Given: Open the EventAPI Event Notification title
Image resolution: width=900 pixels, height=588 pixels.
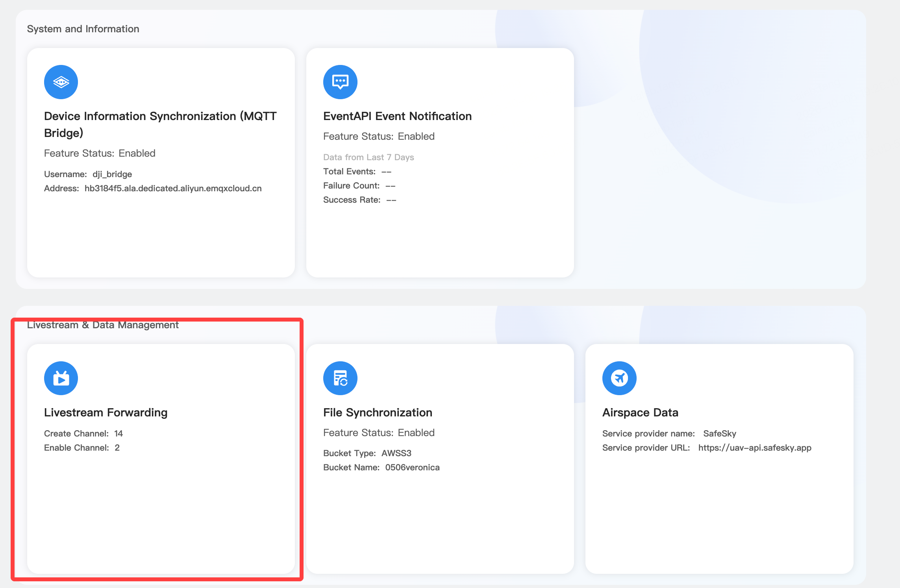Looking at the screenshot, I should pos(397,116).
